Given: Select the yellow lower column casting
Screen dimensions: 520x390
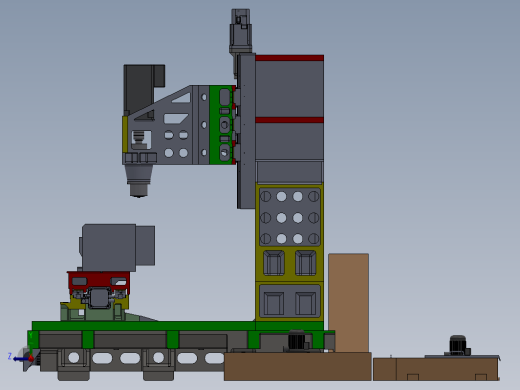Looking at the screenshot, I should click(289, 252).
